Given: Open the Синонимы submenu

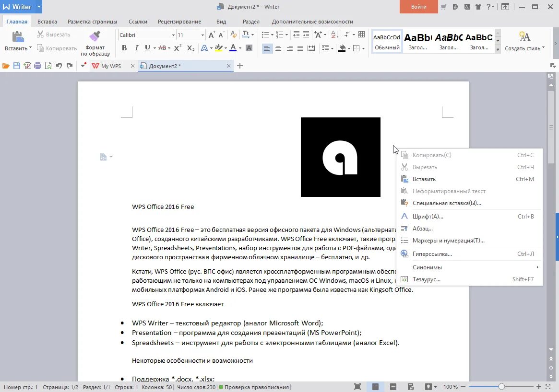Looking at the screenshot, I should click(x=469, y=267).
